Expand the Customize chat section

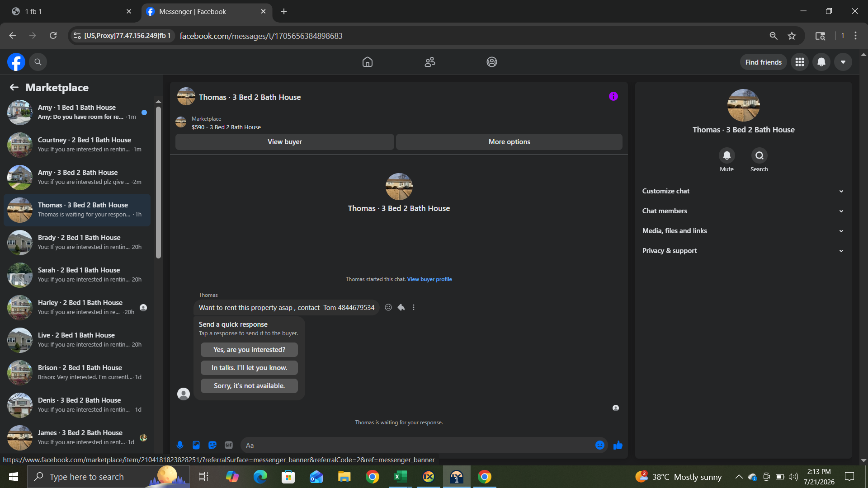(743, 191)
